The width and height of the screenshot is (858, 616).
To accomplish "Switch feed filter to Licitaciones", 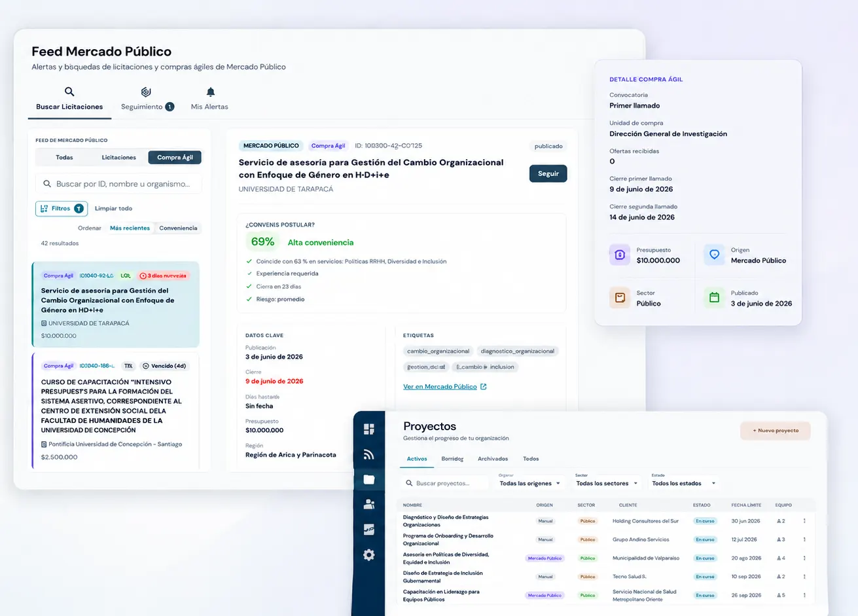I will click(x=119, y=157).
